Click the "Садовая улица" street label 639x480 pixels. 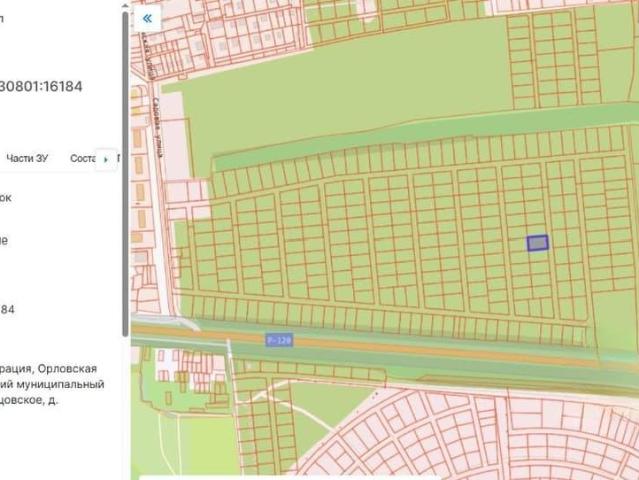tap(158, 127)
